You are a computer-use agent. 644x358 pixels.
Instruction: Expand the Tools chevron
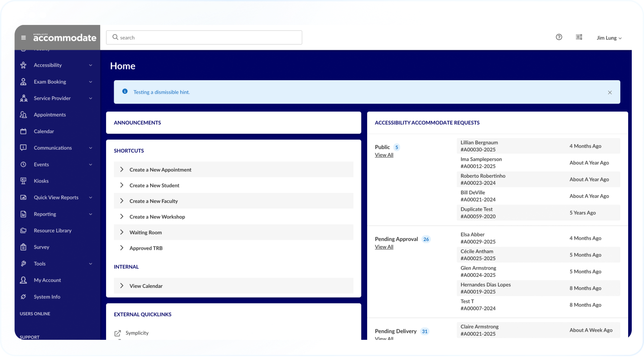click(91, 264)
